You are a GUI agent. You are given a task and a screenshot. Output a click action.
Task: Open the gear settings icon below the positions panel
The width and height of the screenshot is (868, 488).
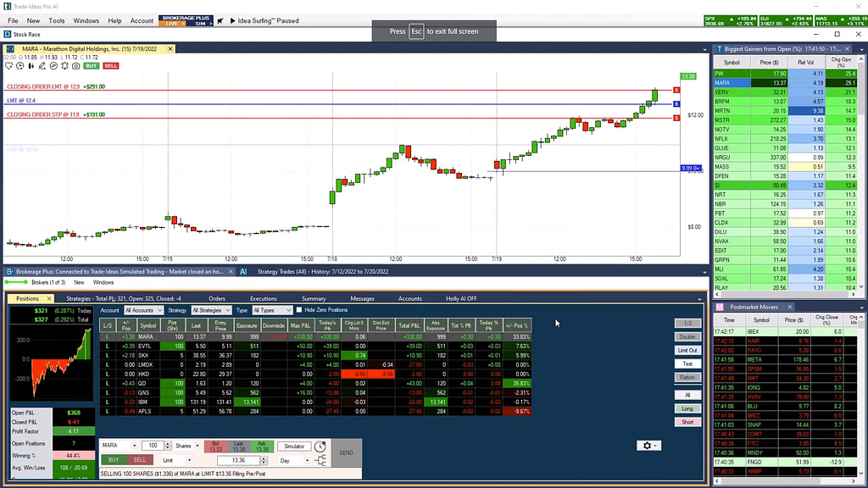coord(646,445)
